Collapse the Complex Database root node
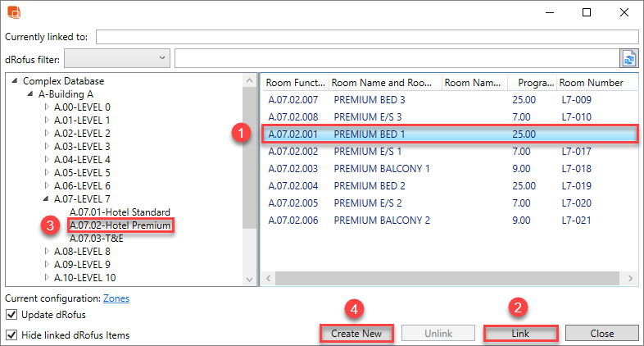The image size is (644, 346). pos(16,81)
